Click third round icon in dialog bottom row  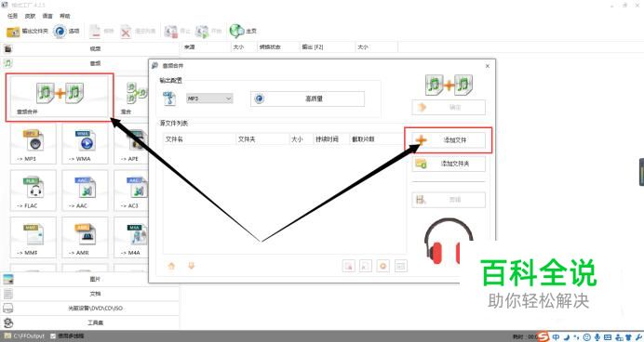pyautogui.click(x=383, y=266)
